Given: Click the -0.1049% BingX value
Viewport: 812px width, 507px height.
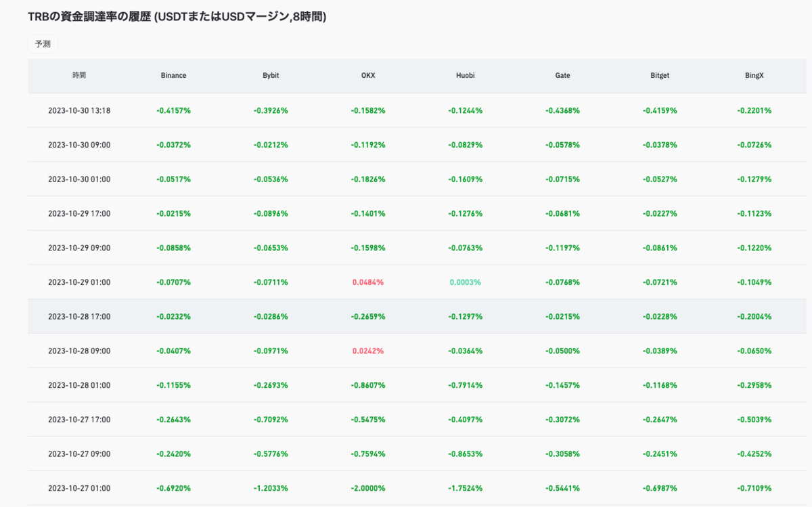Looking at the screenshot, I should pos(754,282).
